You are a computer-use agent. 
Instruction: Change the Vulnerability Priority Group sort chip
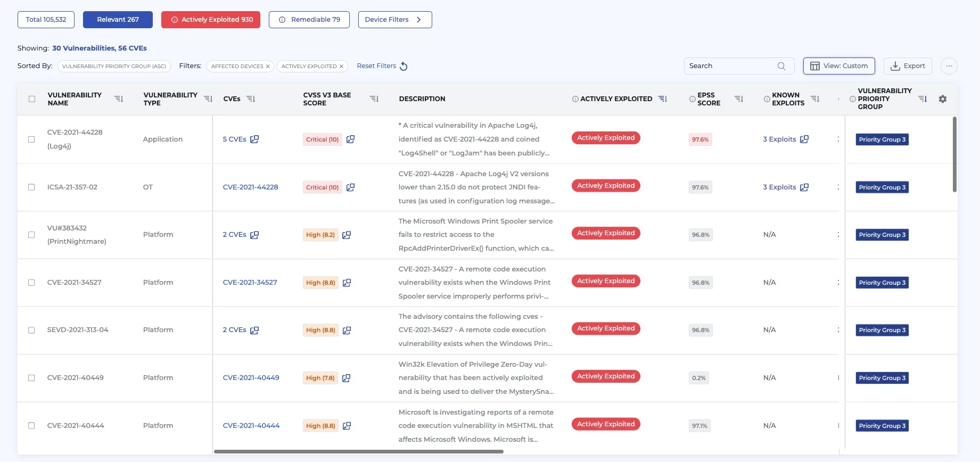pos(114,66)
